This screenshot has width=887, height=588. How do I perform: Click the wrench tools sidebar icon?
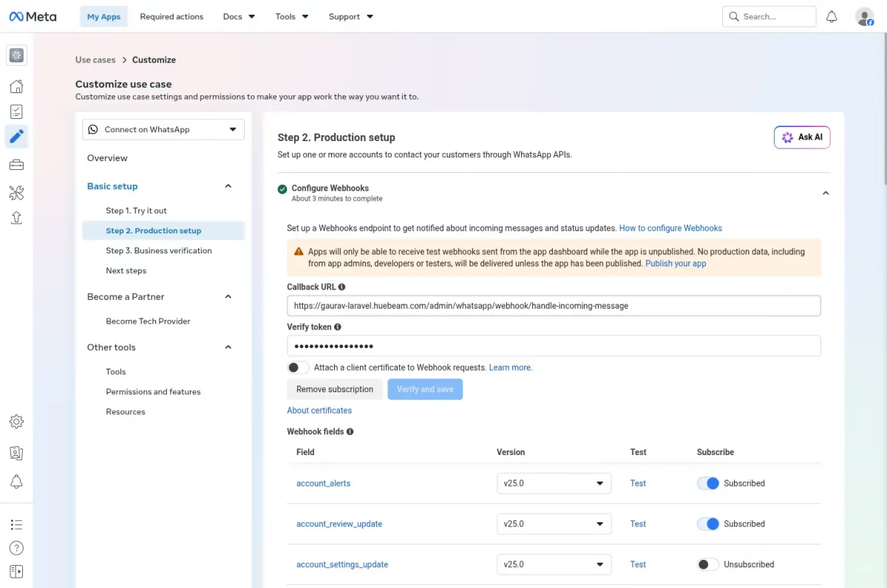click(x=16, y=193)
